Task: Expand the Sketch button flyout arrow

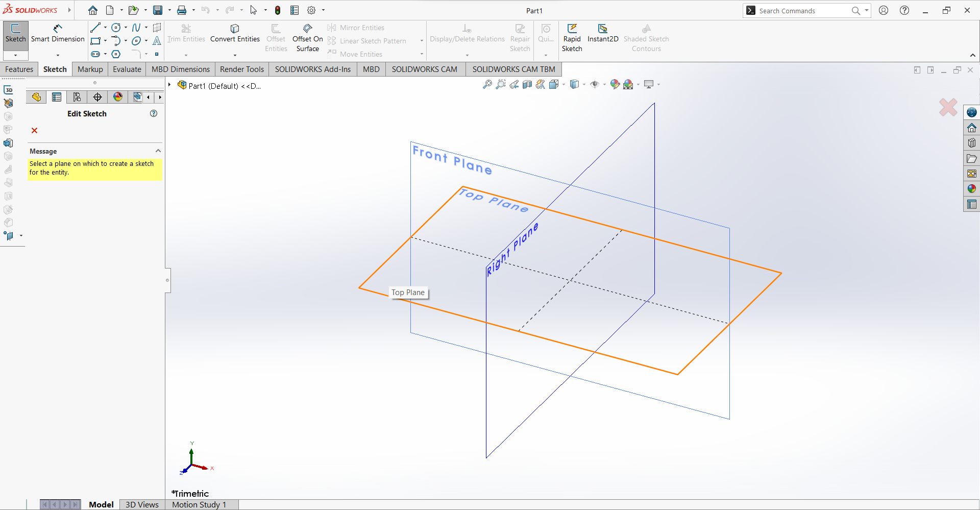Action: [15, 55]
